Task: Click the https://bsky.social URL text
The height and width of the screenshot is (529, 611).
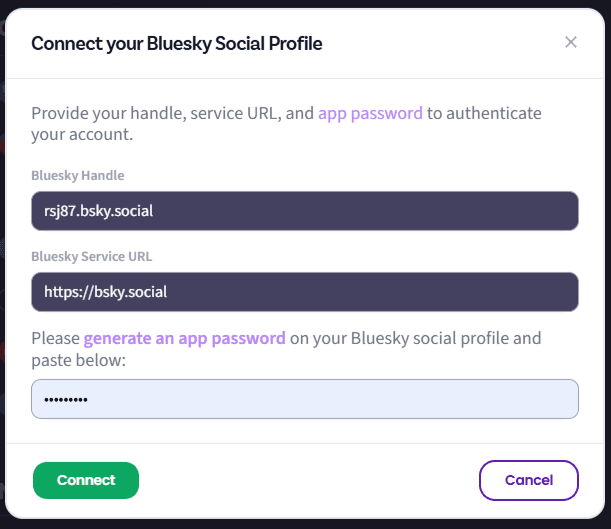Action: 105,292
